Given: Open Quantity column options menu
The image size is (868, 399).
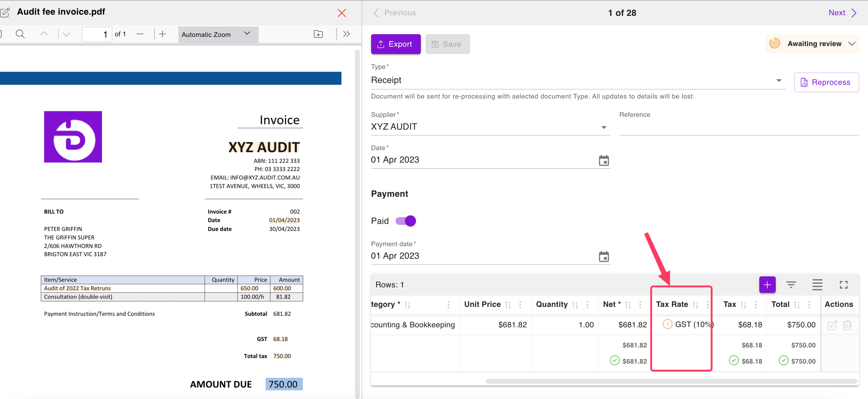Looking at the screenshot, I should (x=587, y=305).
